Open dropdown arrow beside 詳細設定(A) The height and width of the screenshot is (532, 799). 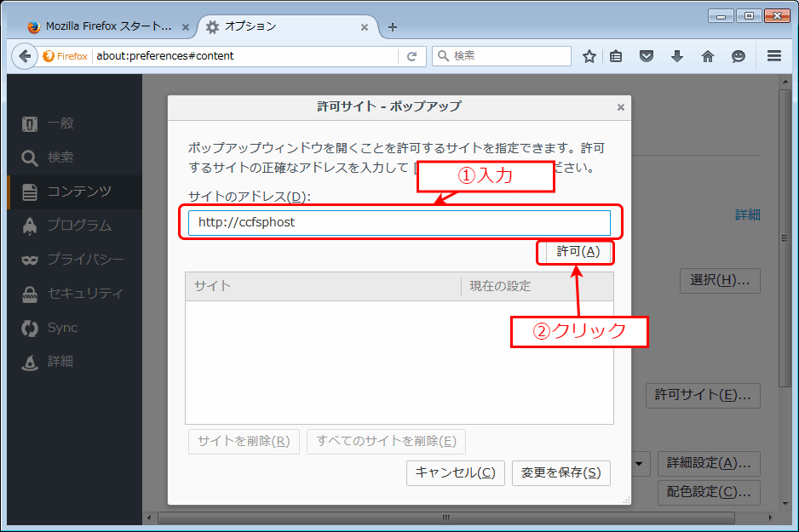tap(640, 464)
